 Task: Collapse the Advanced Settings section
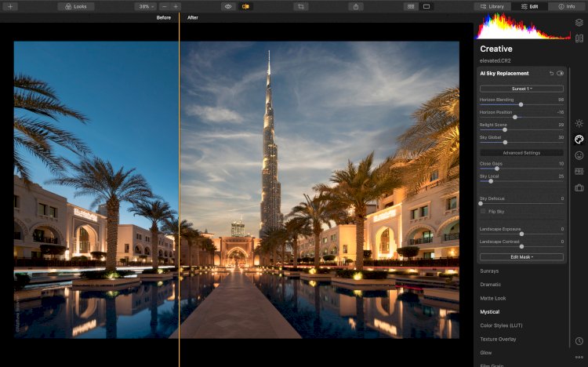click(521, 153)
